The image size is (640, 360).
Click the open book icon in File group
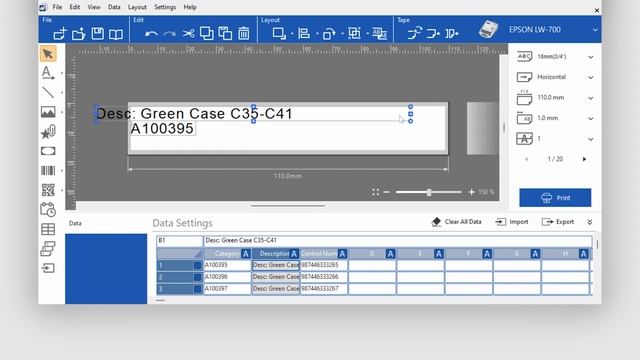[x=116, y=33]
